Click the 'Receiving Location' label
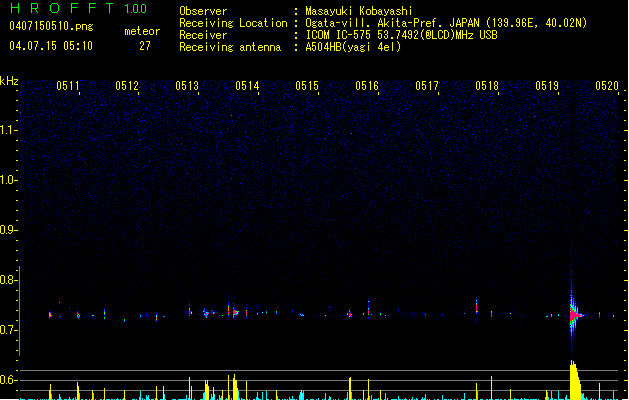This screenshot has width=629, height=400. 233,23
